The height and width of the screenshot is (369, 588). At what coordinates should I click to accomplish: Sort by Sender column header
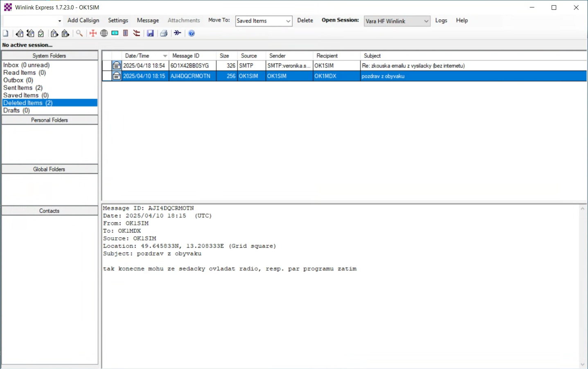point(289,56)
